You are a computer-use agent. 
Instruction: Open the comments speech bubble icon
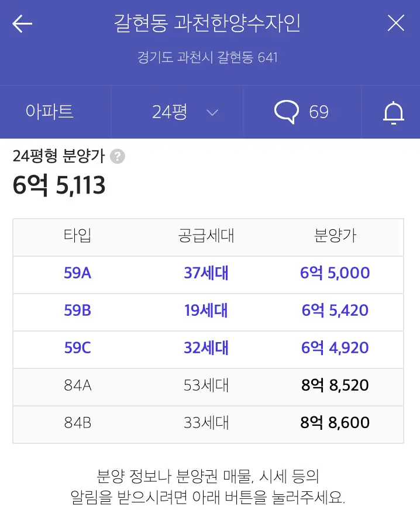(x=286, y=112)
